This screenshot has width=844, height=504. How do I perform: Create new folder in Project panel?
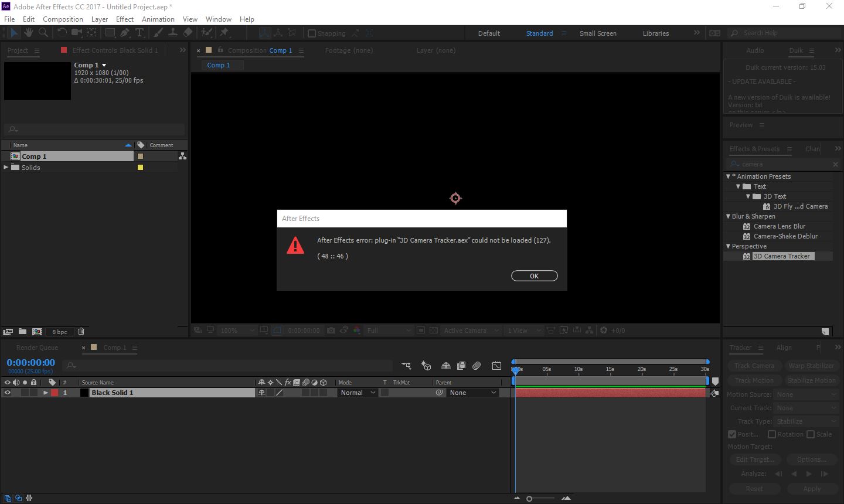(x=22, y=332)
